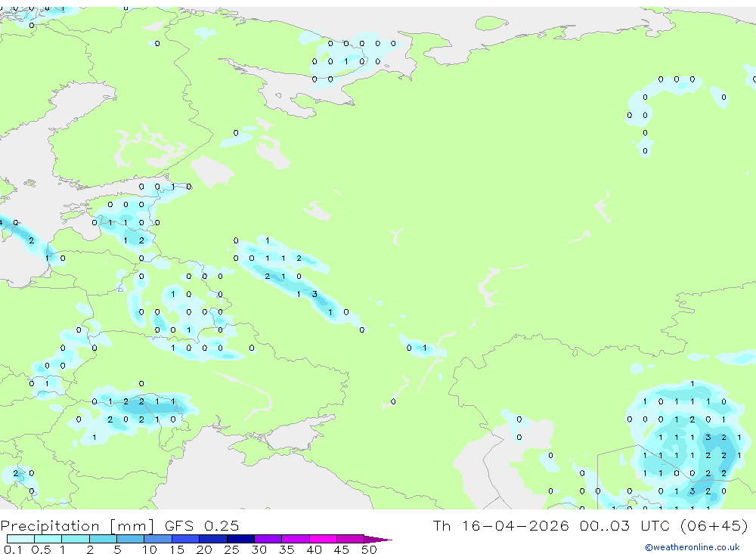756x554 pixels.
Task: Choose the 25–30 mm navy legend swatch
Action: tap(240, 539)
